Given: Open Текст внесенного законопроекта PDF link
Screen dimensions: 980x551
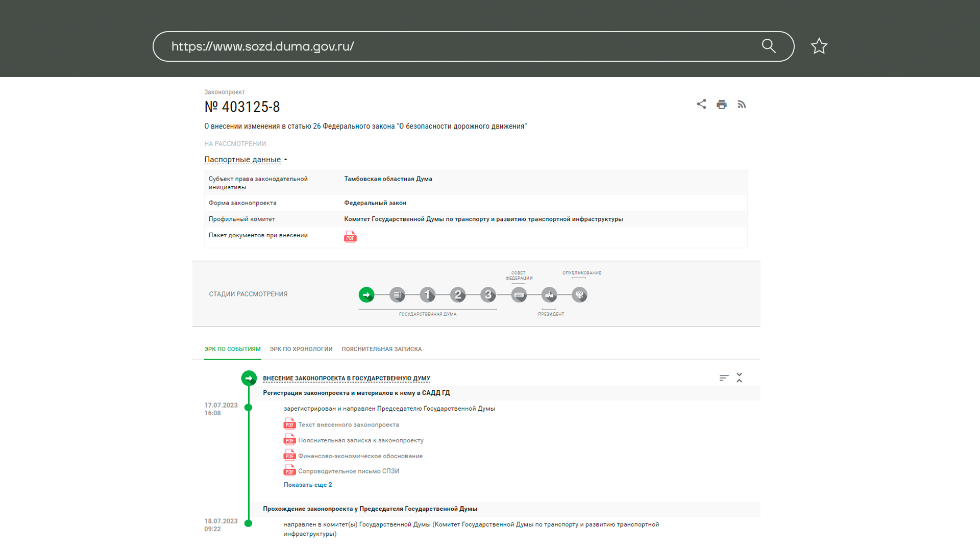Looking at the screenshot, I should click(348, 424).
